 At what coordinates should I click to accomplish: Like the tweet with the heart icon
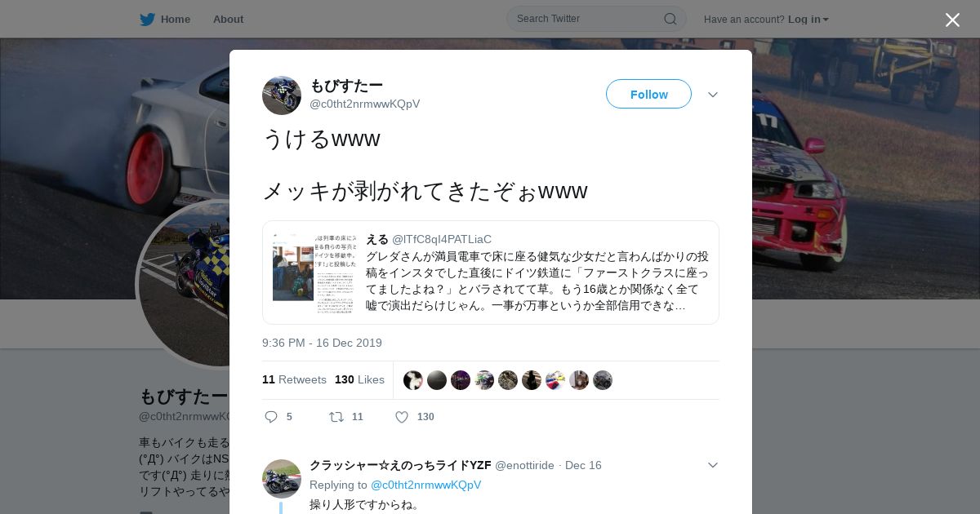(402, 417)
